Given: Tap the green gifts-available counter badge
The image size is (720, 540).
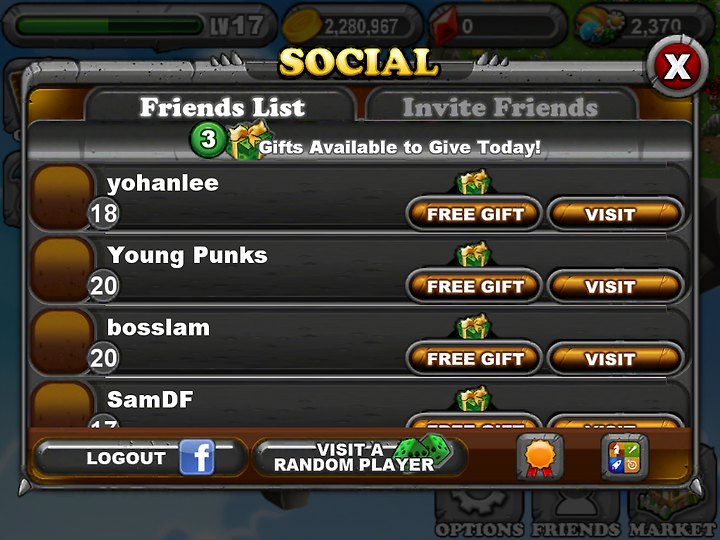Looking at the screenshot, I should coord(208,139).
